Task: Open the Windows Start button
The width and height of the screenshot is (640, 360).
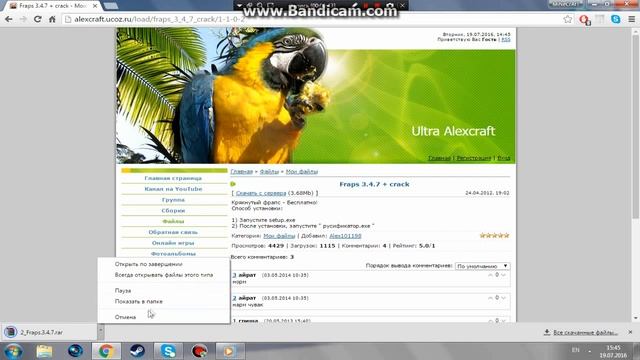Action: pos(13,351)
